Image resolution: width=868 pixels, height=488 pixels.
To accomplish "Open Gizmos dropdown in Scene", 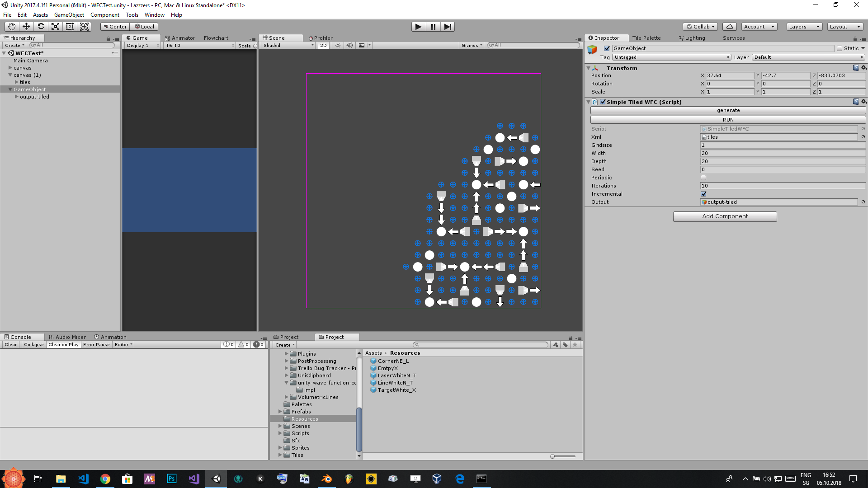I will click(472, 45).
